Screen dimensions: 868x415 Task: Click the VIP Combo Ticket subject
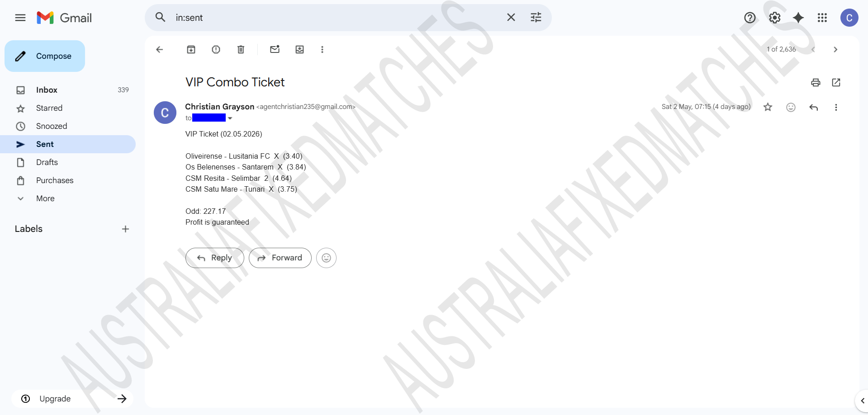point(235,82)
